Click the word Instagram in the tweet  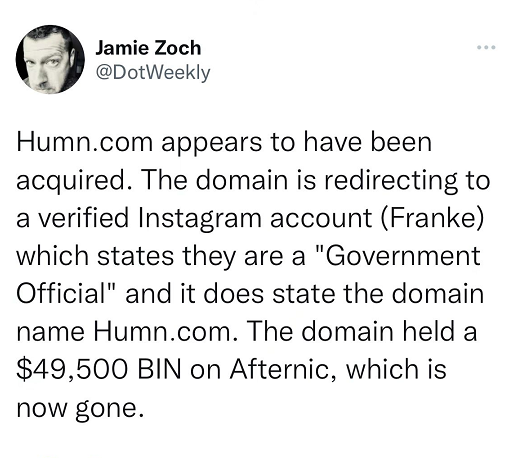point(200,219)
